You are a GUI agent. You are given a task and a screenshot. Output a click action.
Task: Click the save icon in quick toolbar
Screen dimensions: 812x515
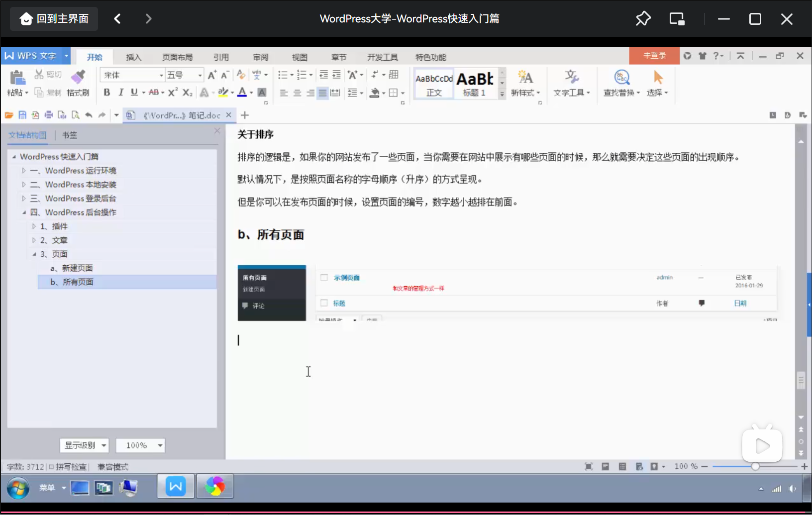pyautogui.click(x=22, y=115)
